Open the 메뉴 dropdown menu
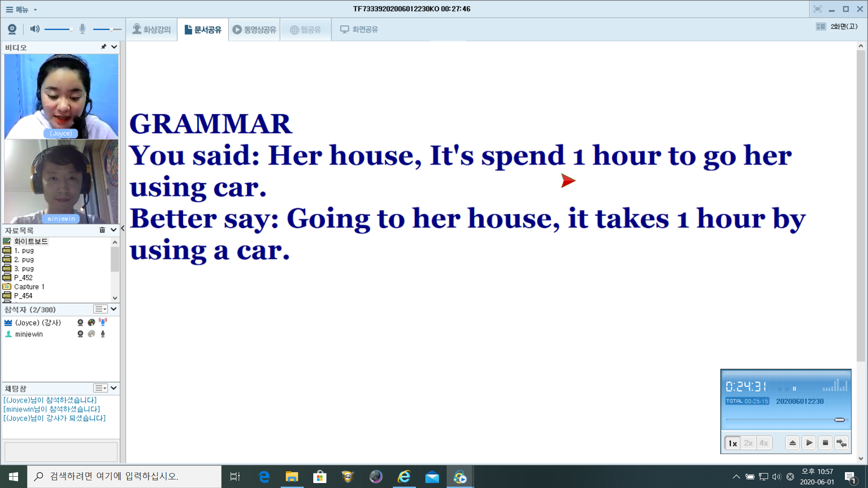This screenshot has height=488, width=868. click(x=21, y=9)
